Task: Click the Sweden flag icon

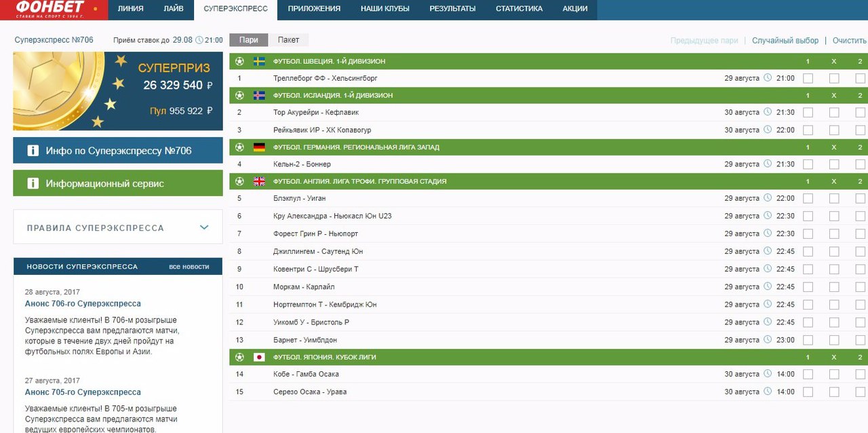Action: tap(259, 61)
